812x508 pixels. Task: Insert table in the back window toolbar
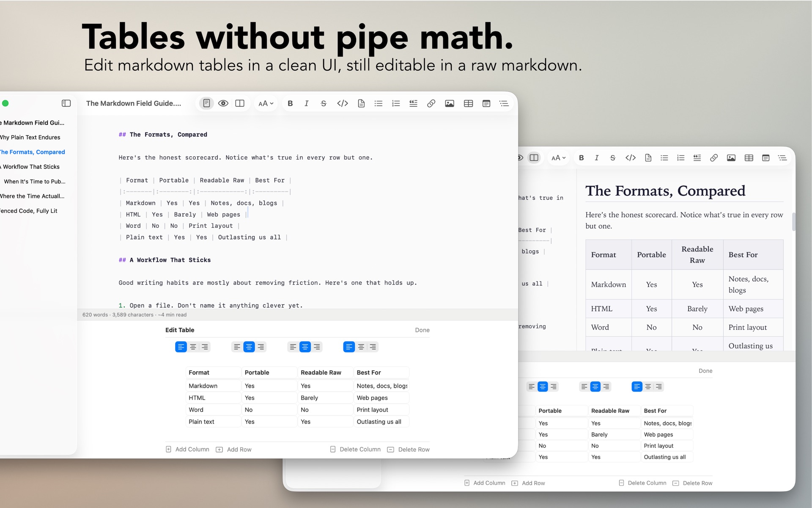(x=749, y=158)
